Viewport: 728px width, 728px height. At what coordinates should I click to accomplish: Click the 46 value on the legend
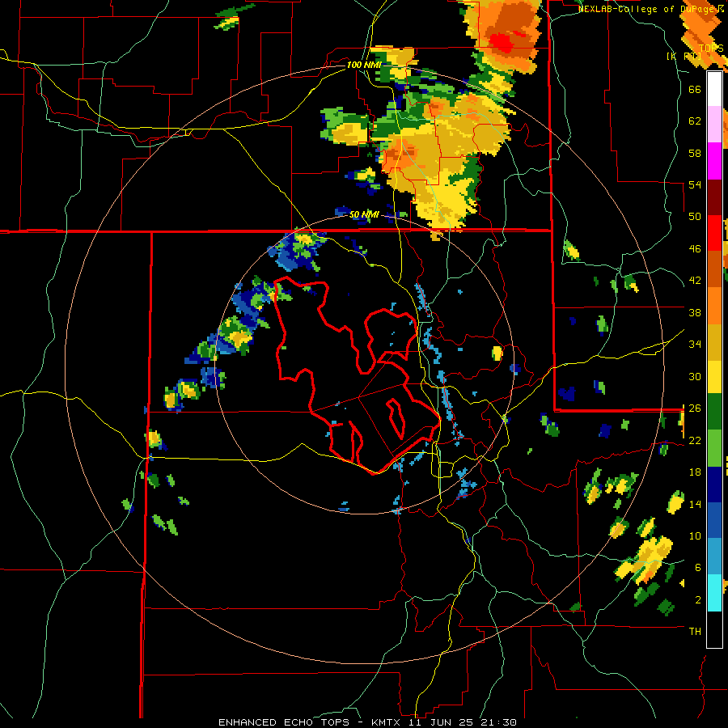coord(695,249)
